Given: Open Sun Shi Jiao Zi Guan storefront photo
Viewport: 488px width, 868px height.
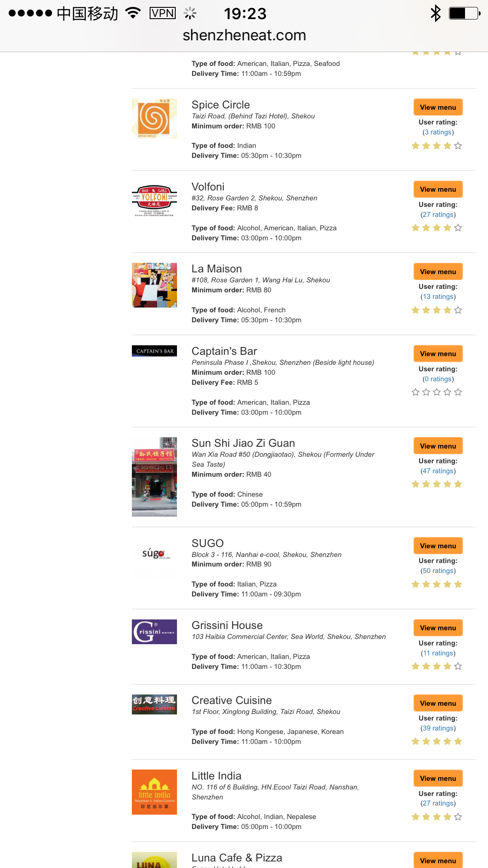Looking at the screenshot, I should pos(154,477).
